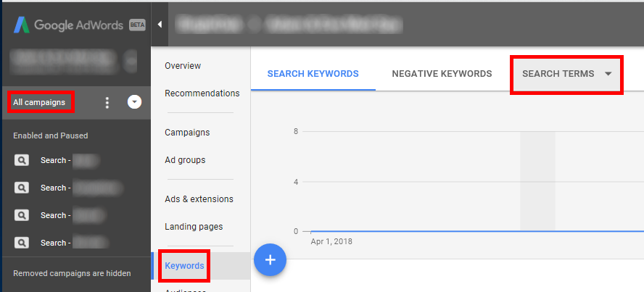Expand the campaigns circular dropdown arrow
Image resolution: width=644 pixels, height=292 pixels.
[x=134, y=102]
